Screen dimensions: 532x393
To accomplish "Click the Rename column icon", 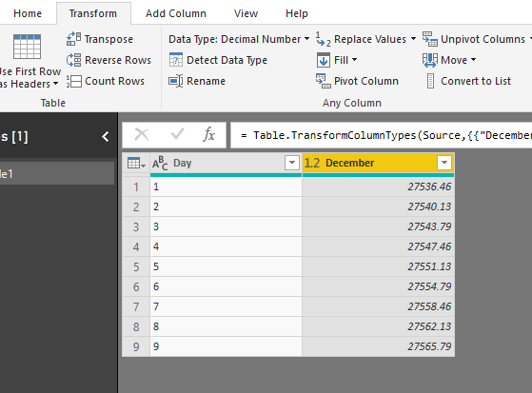I will (176, 81).
